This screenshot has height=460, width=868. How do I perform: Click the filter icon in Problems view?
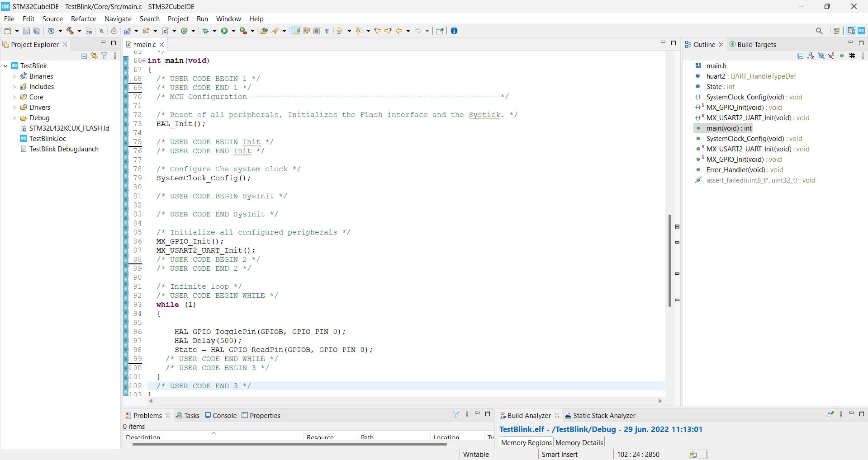[456, 414]
